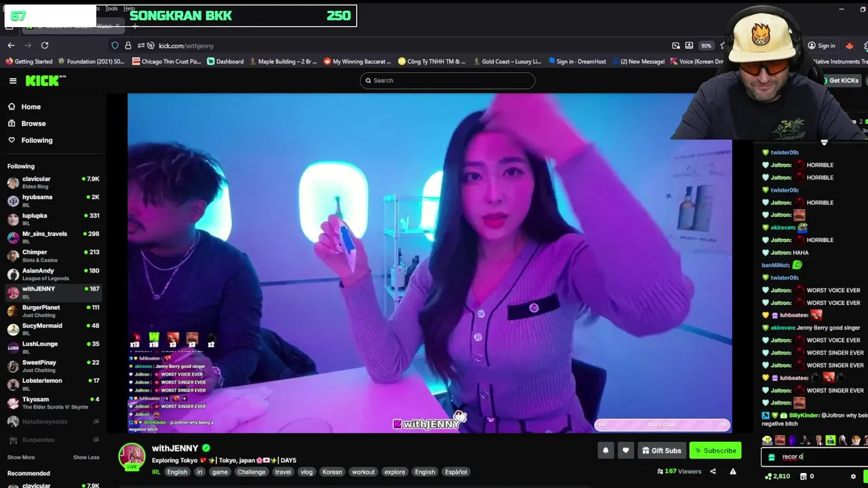
Task: Click the green Subscribe button
Action: pos(715,451)
